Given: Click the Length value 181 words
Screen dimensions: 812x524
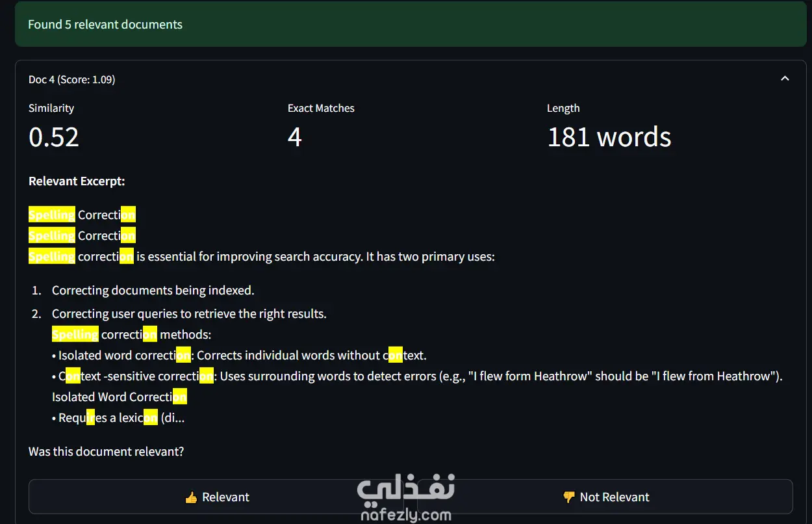Looking at the screenshot, I should coord(609,137).
